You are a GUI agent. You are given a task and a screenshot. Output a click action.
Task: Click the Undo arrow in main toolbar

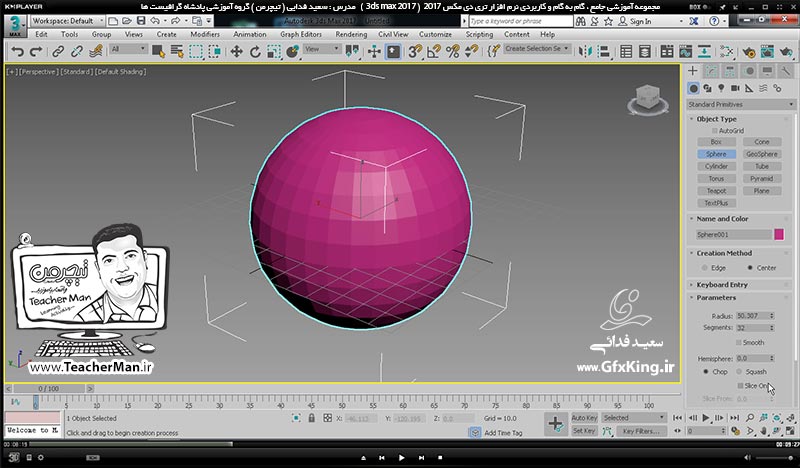17,52
